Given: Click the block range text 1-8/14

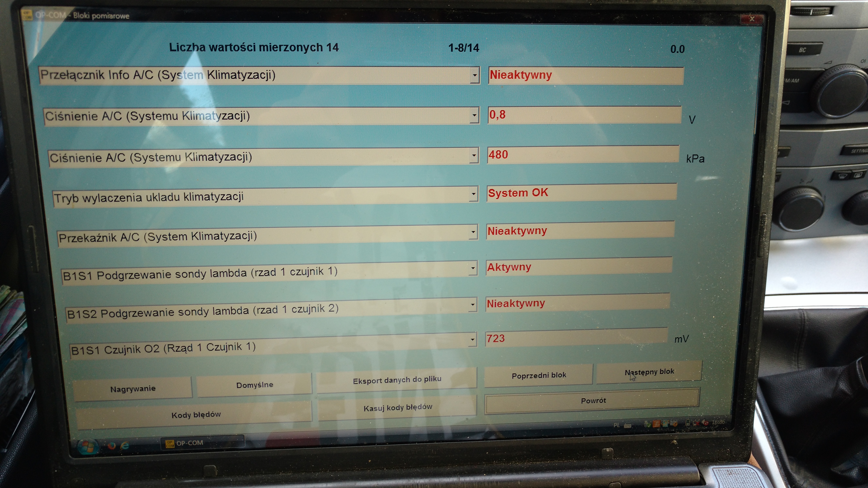Looking at the screenshot, I should (464, 48).
